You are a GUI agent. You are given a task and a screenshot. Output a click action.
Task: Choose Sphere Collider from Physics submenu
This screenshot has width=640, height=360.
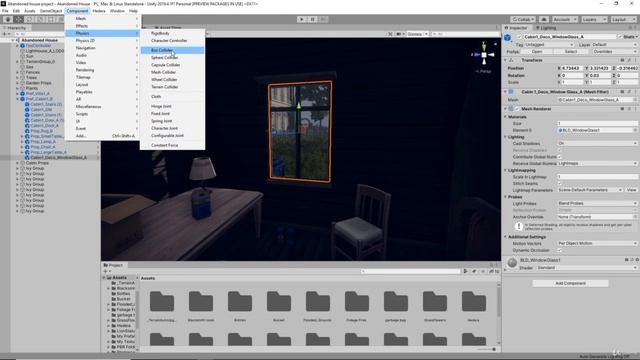172,58
